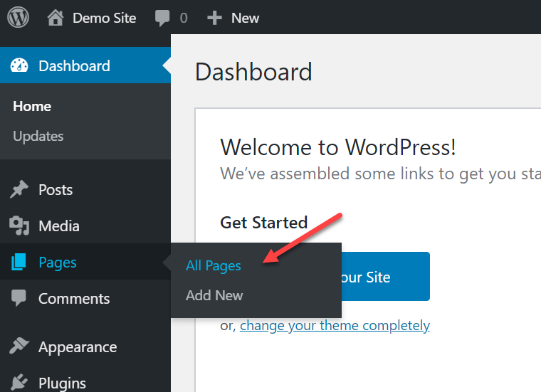Click the WordPress logo icon
541x392 pixels.
18,17
